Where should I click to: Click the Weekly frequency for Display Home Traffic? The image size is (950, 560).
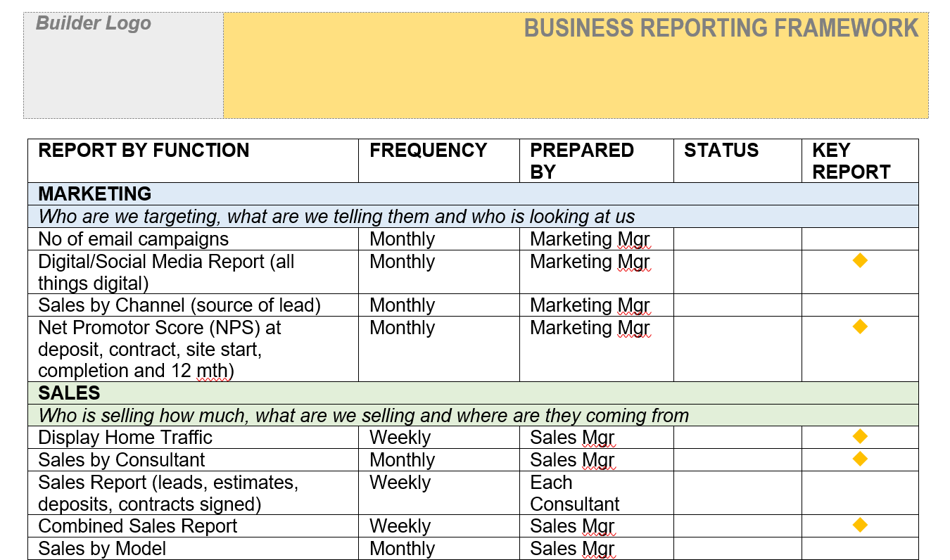tap(400, 438)
